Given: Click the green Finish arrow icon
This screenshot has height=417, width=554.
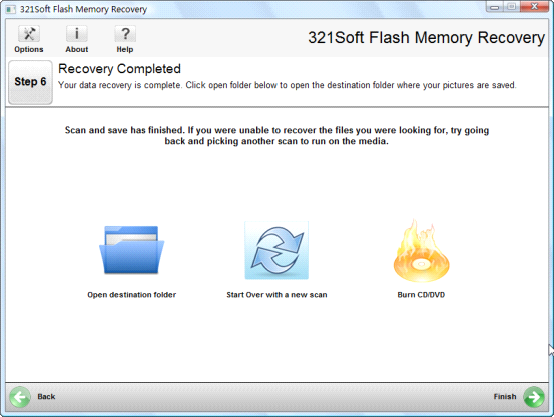Looking at the screenshot, I should [534, 397].
